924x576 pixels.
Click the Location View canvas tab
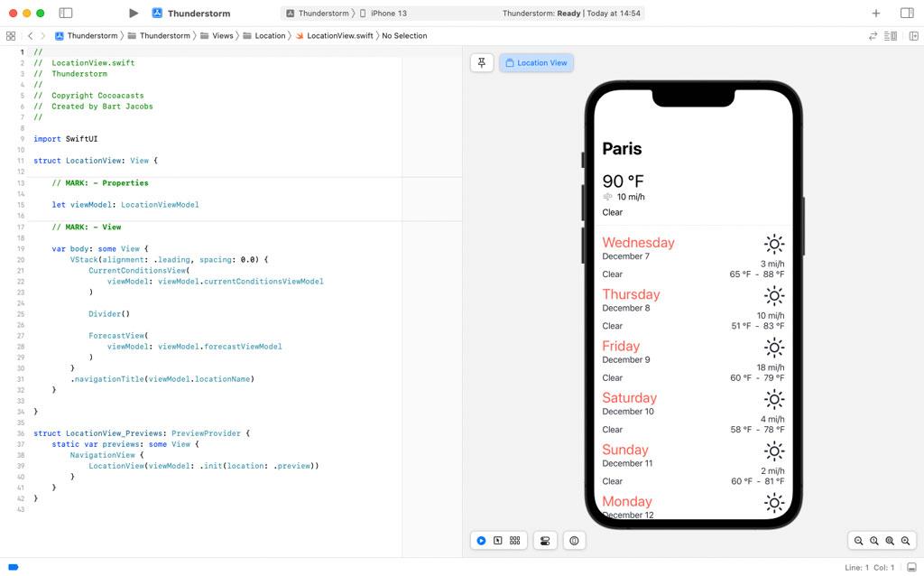[536, 63]
